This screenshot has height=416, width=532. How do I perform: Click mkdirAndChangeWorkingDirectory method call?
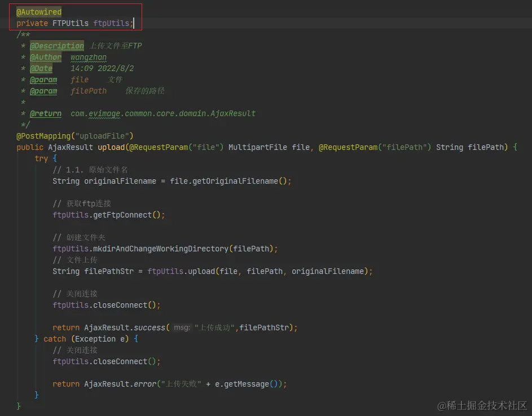pyautogui.click(x=160, y=249)
